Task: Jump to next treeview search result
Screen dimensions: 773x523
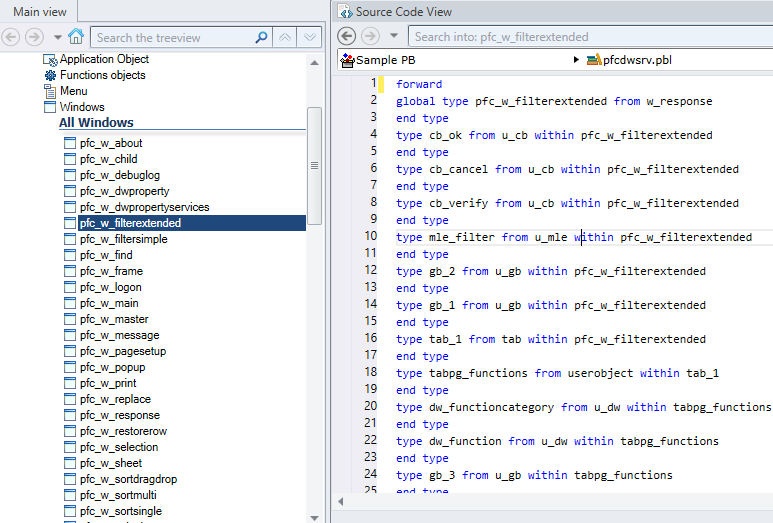Action: [310, 37]
